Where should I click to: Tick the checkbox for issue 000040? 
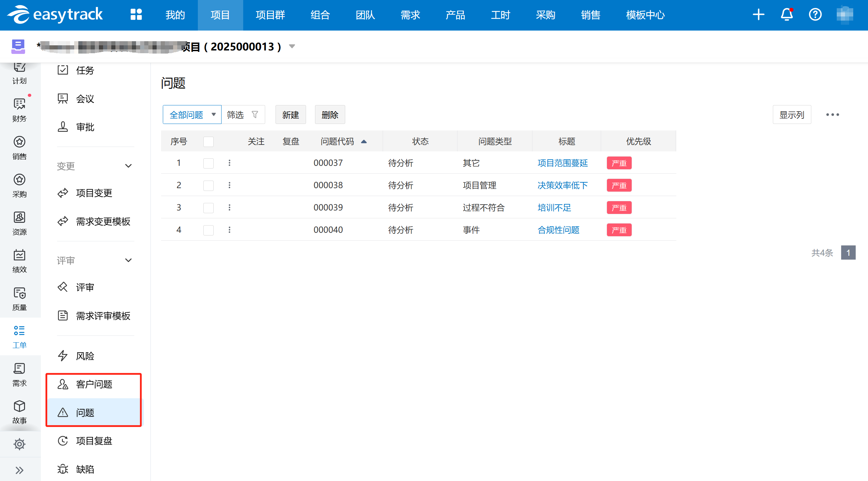pyautogui.click(x=208, y=230)
